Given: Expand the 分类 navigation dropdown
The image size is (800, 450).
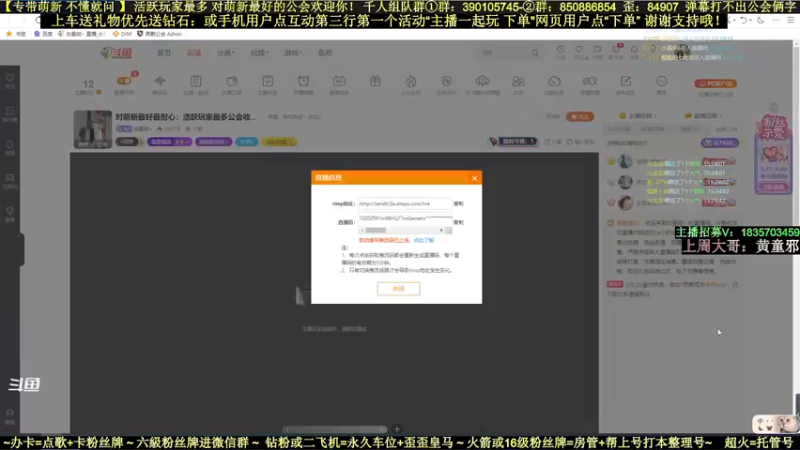Looking at the screenshot, I should coord(226,53).
